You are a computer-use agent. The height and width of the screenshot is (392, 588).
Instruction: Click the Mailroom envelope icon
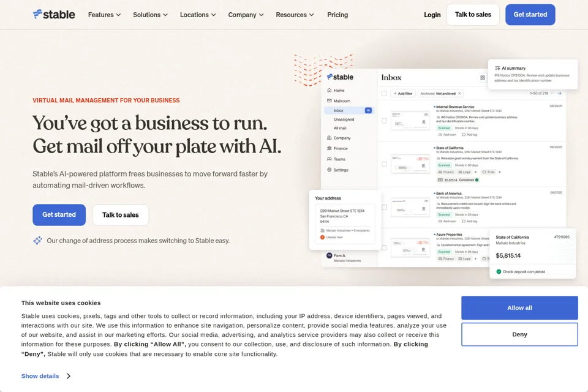330,100
